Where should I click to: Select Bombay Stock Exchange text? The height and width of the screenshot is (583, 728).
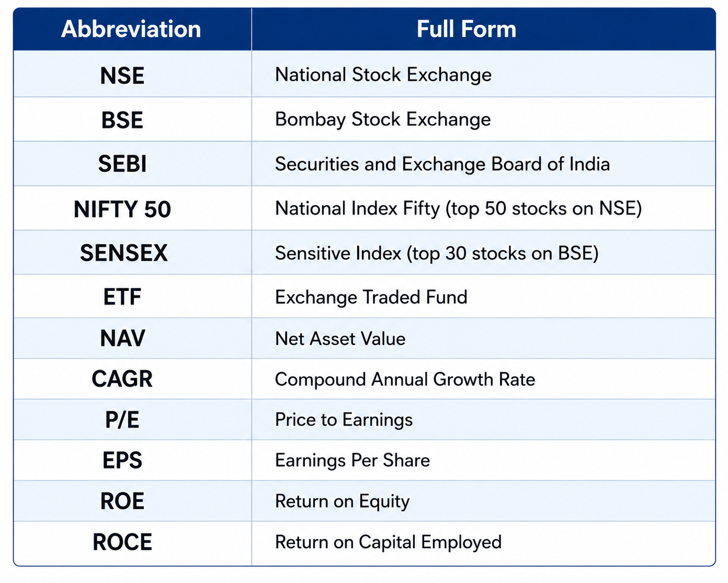[383, 120]
